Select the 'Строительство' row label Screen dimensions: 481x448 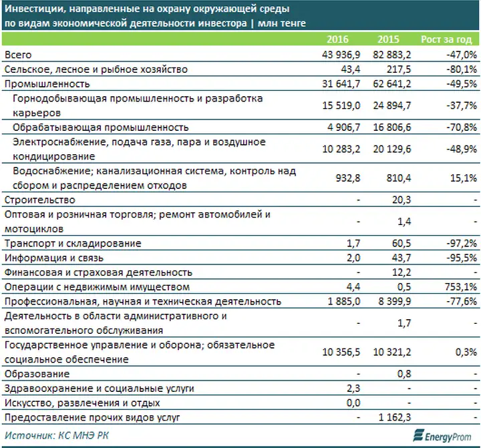tap(40, 200)
